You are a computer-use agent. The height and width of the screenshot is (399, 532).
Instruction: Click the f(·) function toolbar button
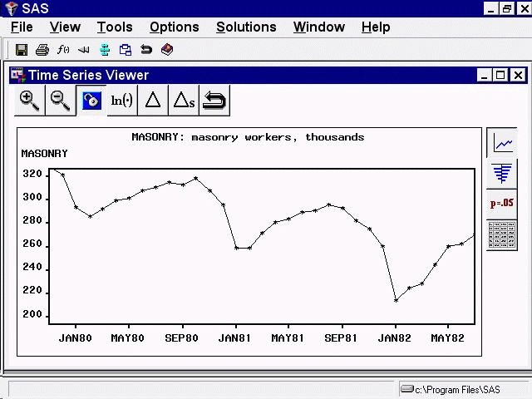[x=63, y=50]
